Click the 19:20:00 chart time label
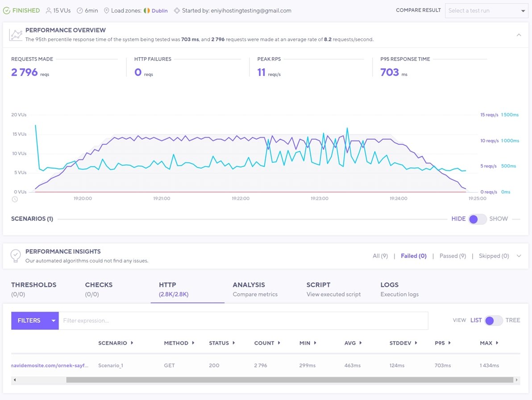 pos(83,199)
